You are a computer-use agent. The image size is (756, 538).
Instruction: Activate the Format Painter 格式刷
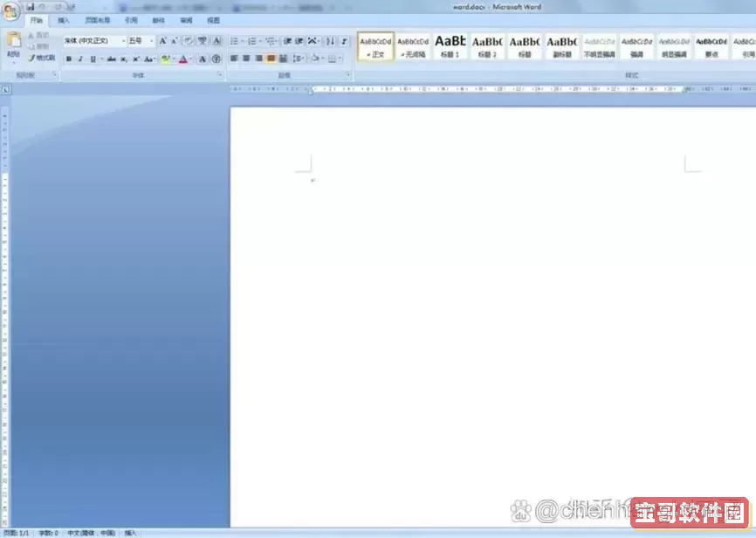pyautogui.click(x=41, y=58)
